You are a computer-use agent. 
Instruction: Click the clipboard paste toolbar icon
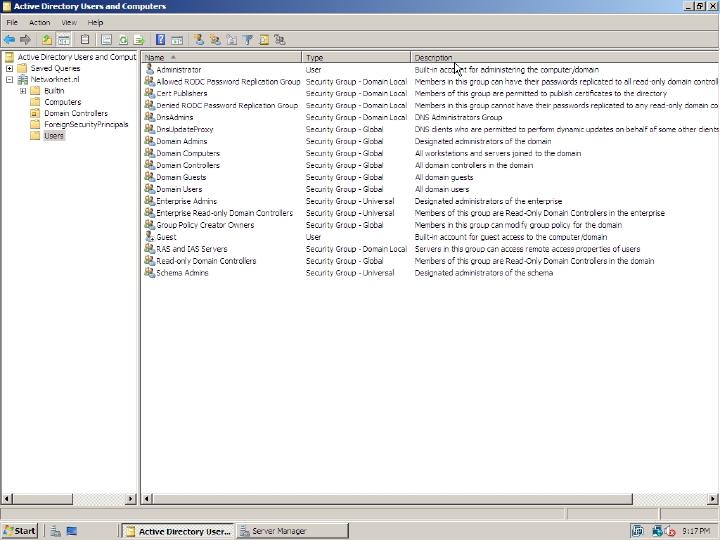click(x=85, y=40)
